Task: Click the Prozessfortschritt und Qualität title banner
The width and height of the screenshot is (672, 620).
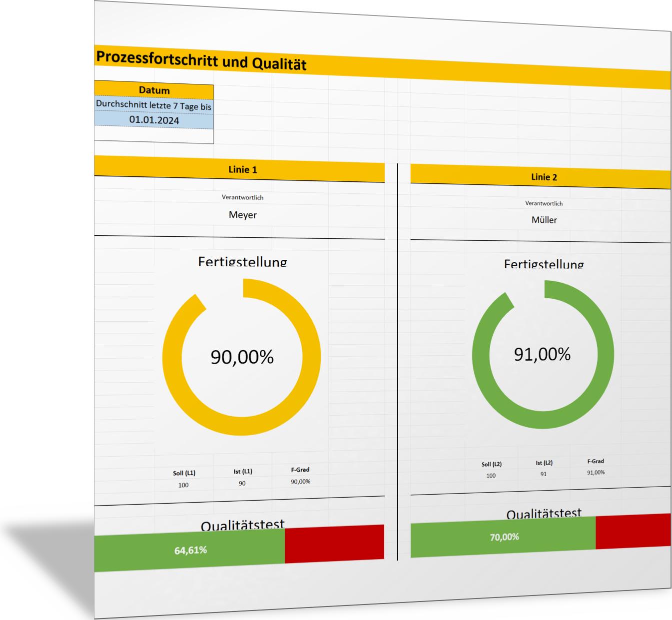Action: 201,60
